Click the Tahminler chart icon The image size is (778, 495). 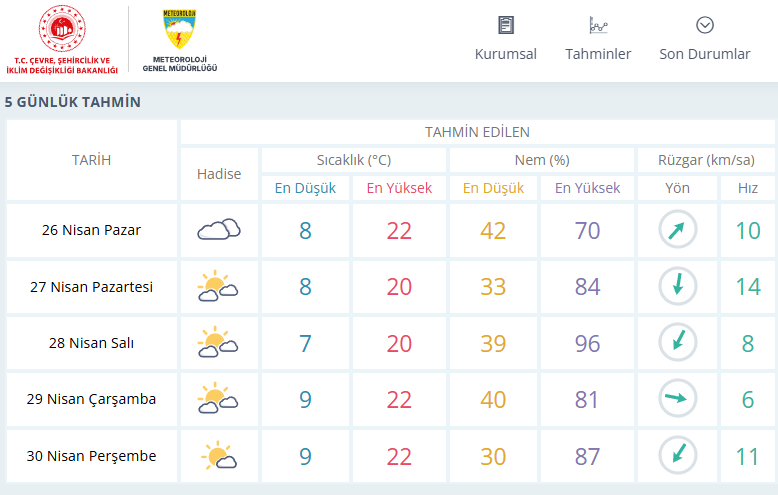point(598,25)
